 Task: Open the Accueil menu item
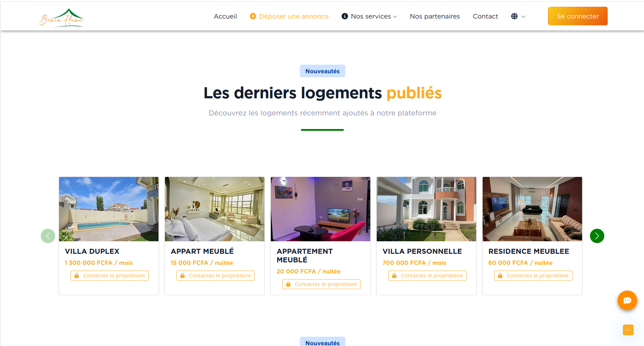pos(225,16)
